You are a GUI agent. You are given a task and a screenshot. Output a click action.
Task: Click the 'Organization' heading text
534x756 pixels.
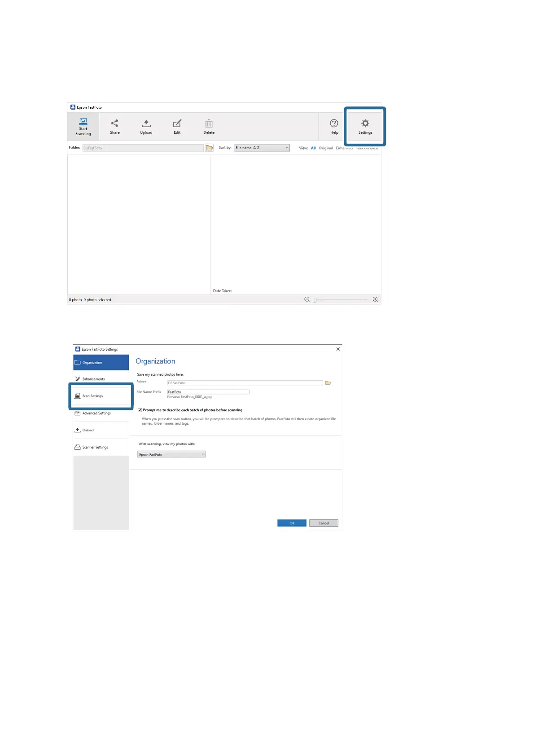155,361
